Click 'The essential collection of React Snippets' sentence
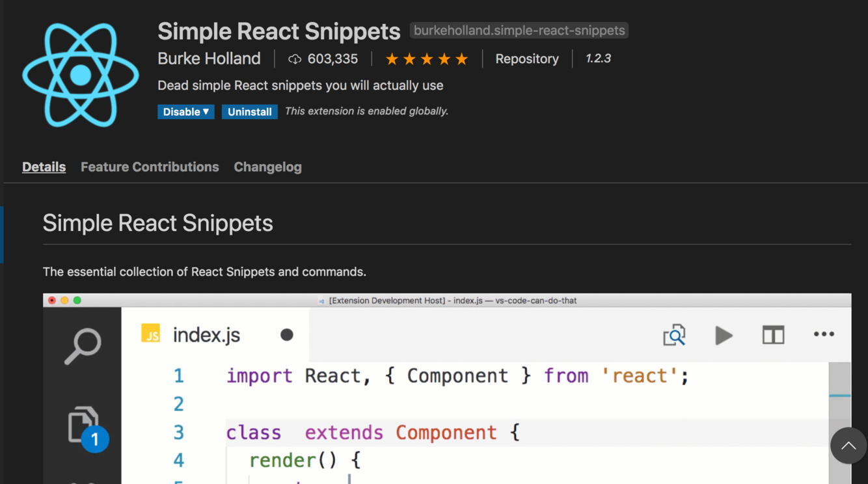 pyautogui.click(x=204, y=272)
